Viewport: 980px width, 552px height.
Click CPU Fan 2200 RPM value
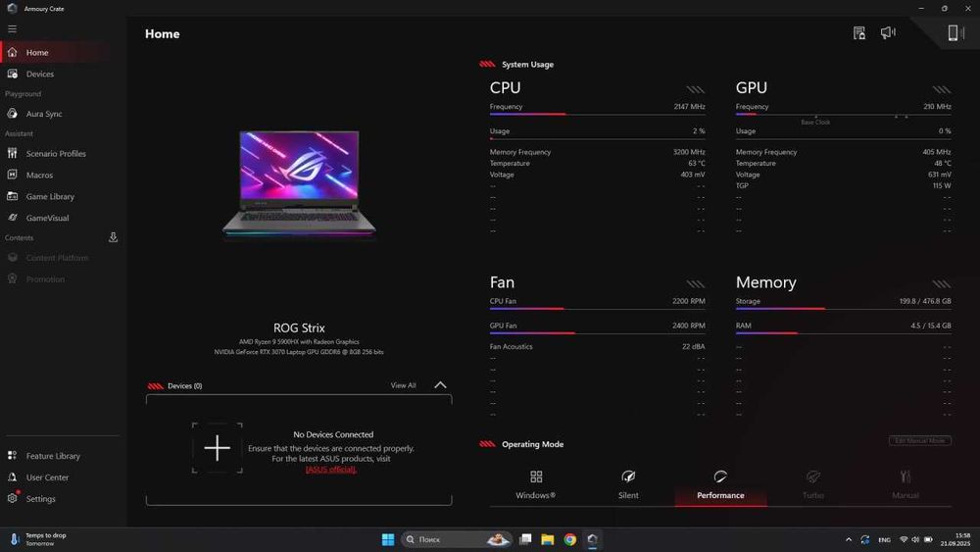click(688, 301)
